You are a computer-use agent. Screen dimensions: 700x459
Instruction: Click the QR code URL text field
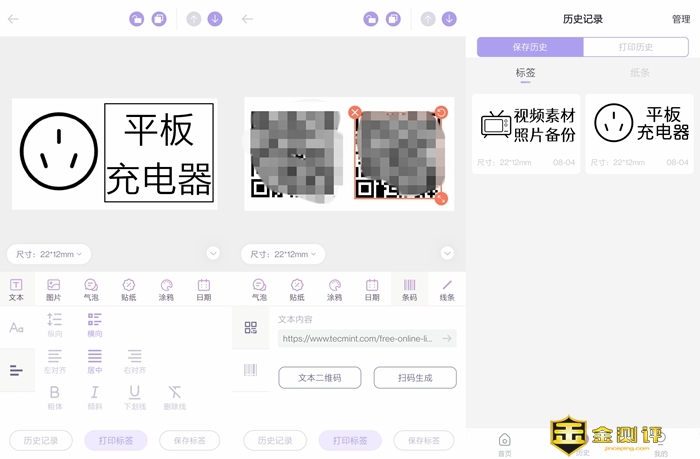(x=360, y=338)
